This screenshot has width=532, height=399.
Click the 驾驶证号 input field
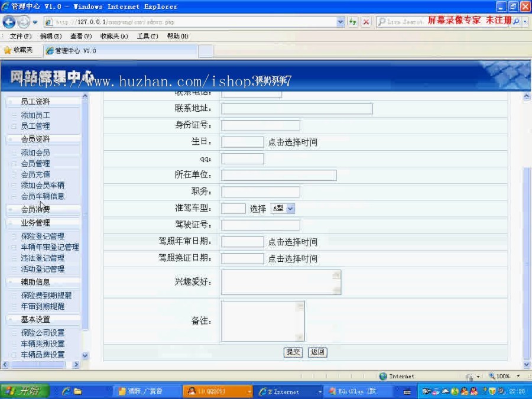[261, 225]
